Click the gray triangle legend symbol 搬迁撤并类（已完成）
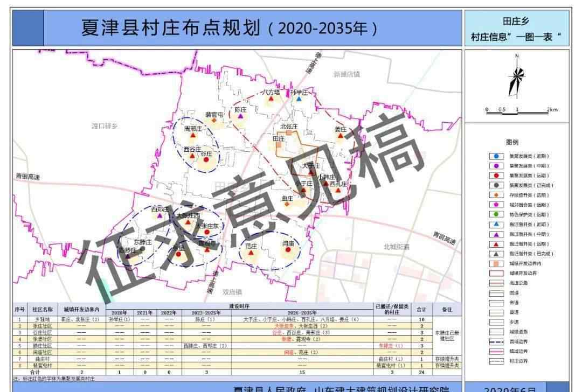Viewport: 582px width, 392px height. 496,254
